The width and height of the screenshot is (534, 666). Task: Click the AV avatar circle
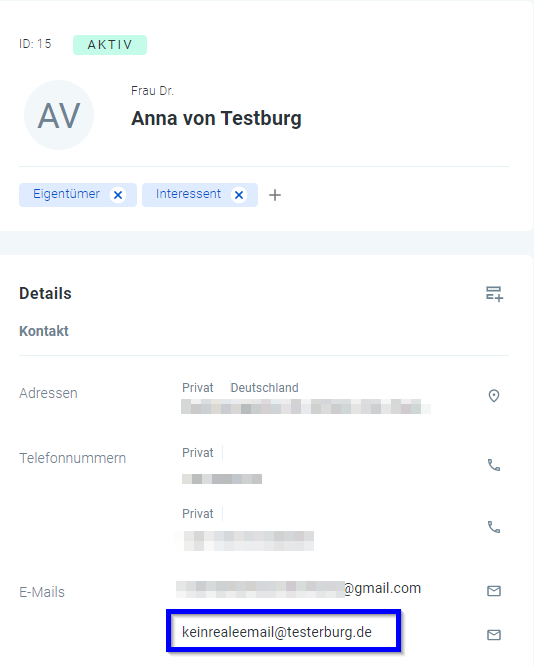tap(59, 115)
